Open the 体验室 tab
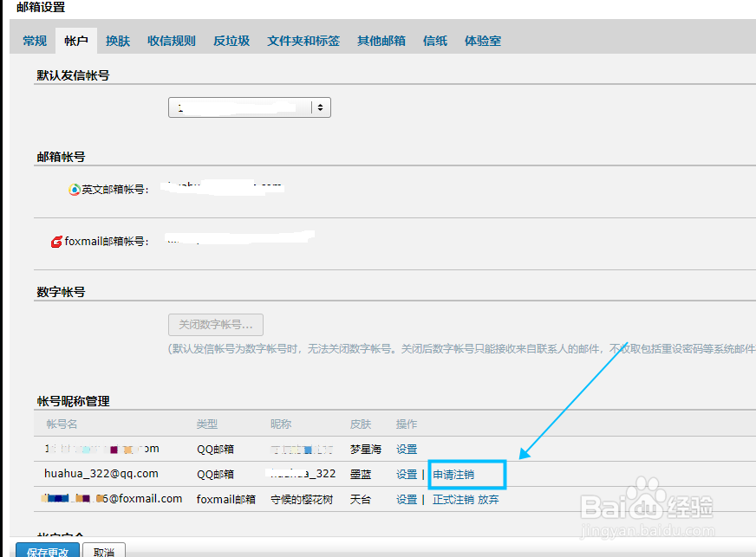This screenshot has height=557, width=756. tap(482, 40)
